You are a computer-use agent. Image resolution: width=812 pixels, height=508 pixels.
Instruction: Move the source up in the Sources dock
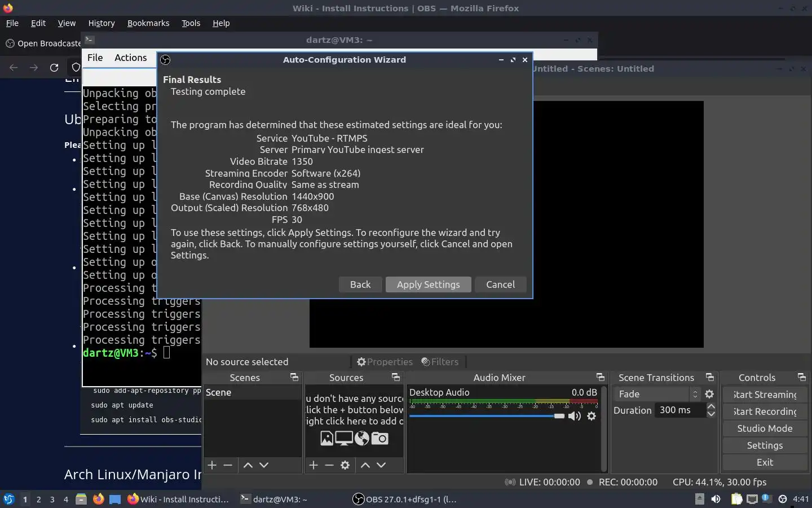[x=365, y=465]
